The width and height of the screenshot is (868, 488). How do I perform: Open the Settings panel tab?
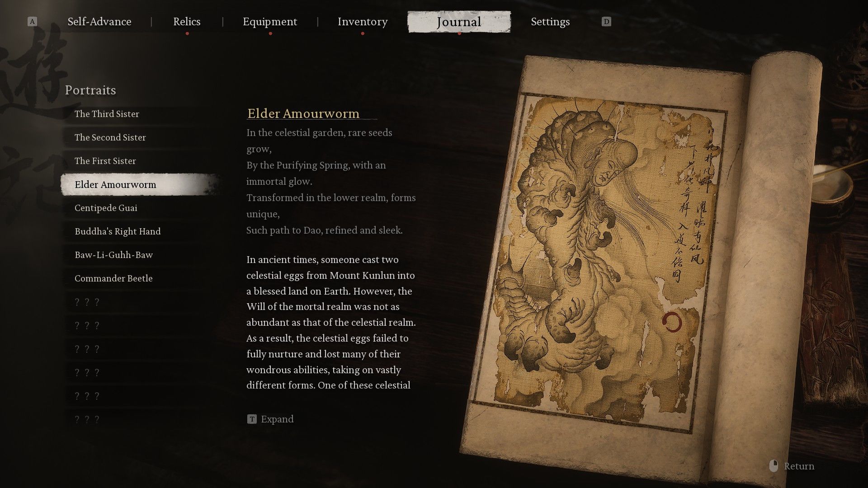tap(550, 22)
